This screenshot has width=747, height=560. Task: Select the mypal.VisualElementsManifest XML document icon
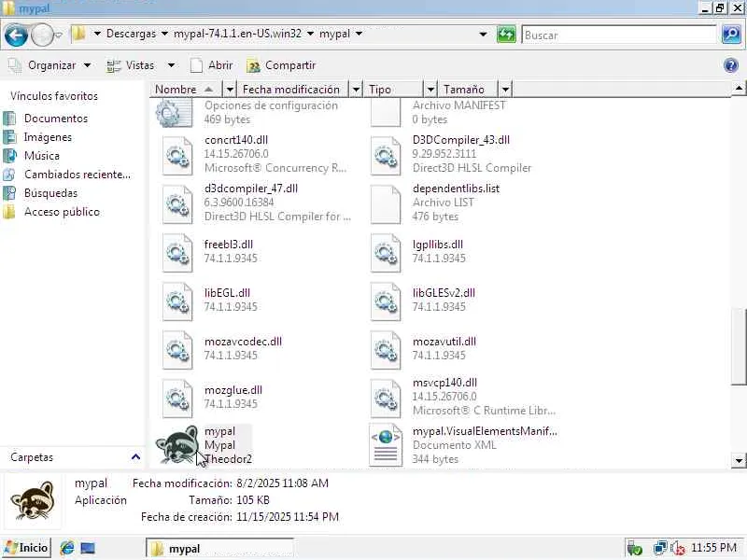click(386, 445)
